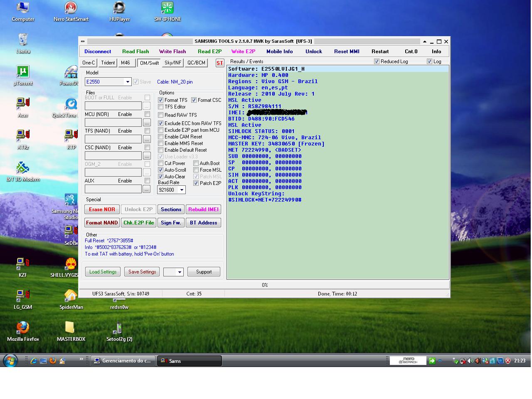Image resolution: width=532 pixels, height=399 pixels.
Task: Click the Write E2P button
Action: [243, 52]
